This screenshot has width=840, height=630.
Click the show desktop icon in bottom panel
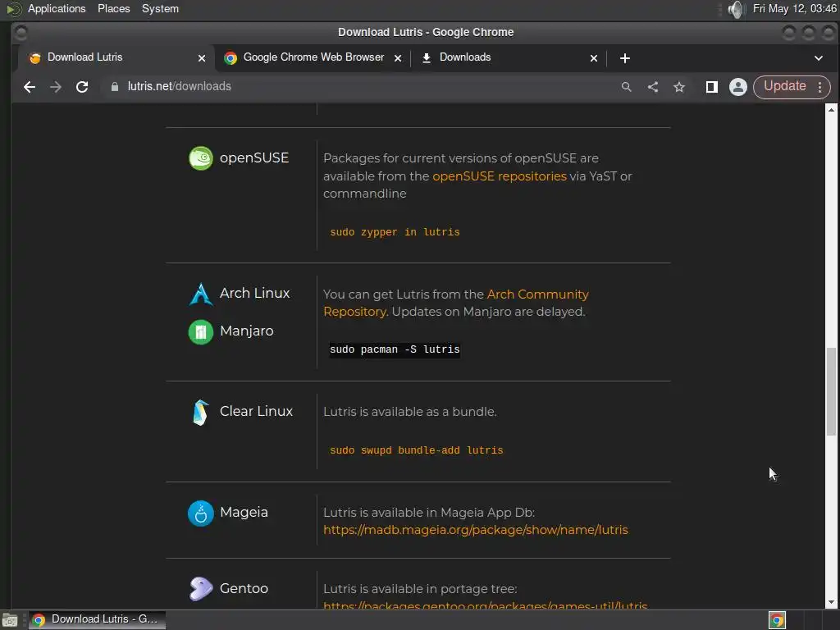10,620
